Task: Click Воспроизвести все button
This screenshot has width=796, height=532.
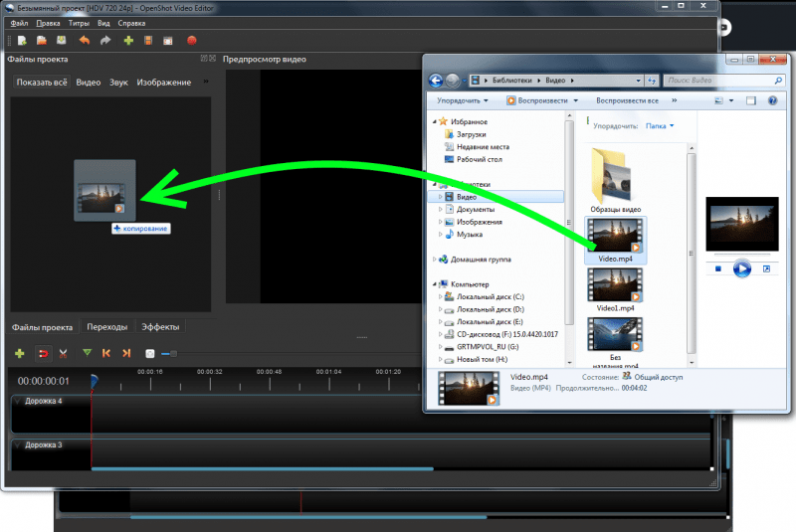Action: coord(627,100)
